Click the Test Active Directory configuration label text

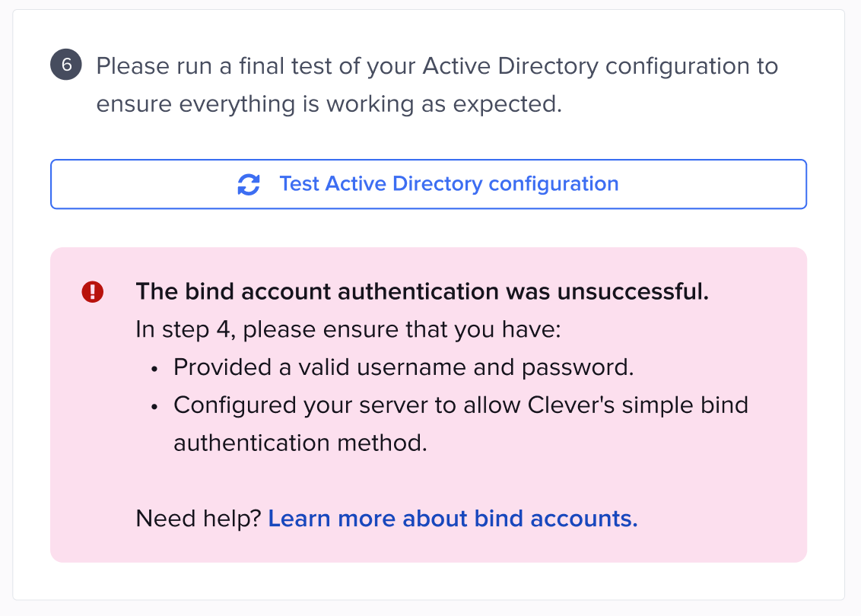[449, 184]
